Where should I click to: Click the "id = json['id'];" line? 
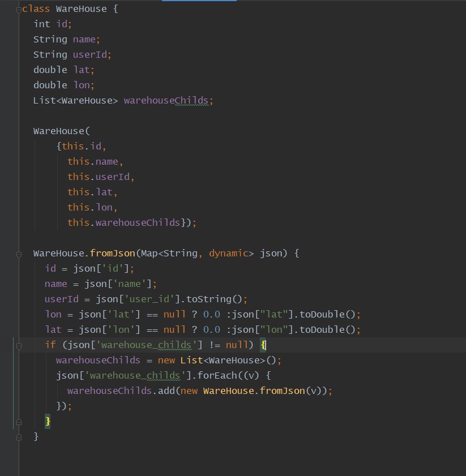pos(89,268)
